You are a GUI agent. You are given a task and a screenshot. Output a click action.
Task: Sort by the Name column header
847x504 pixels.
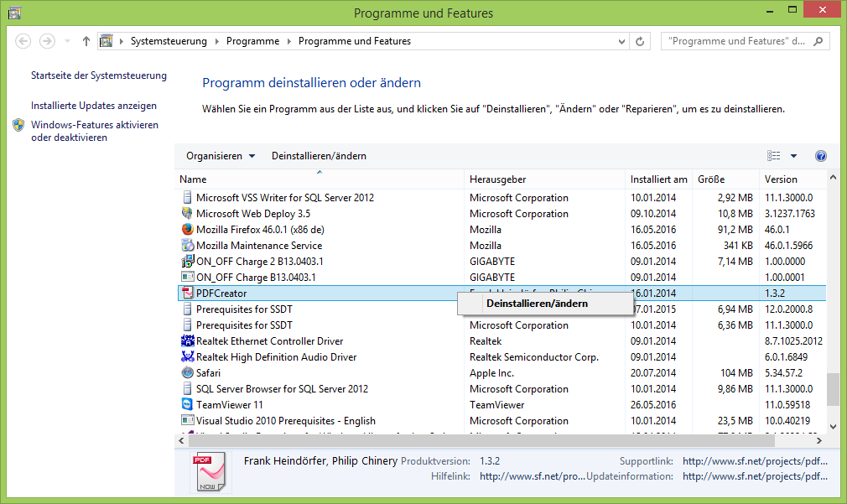click(320, 179)
